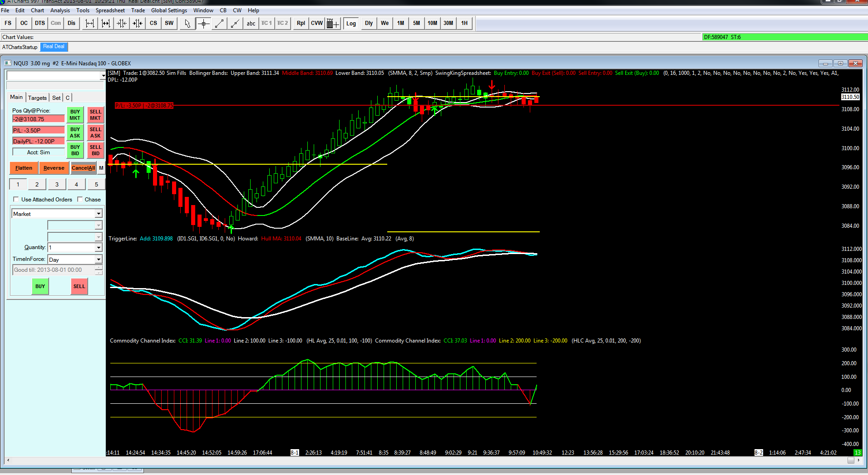
Task: Click the orange Flatten button
Action: pos(24,168)
